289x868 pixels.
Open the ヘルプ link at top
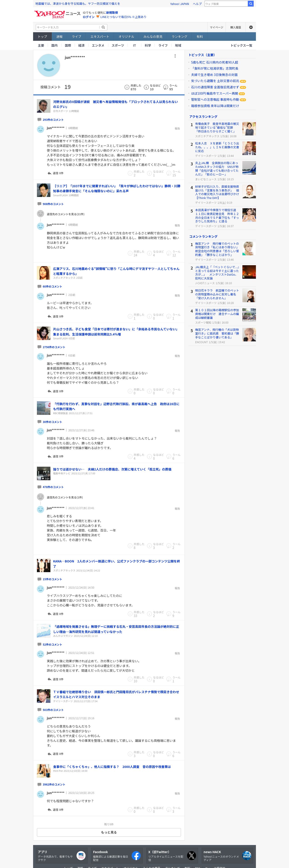point(197,4)
